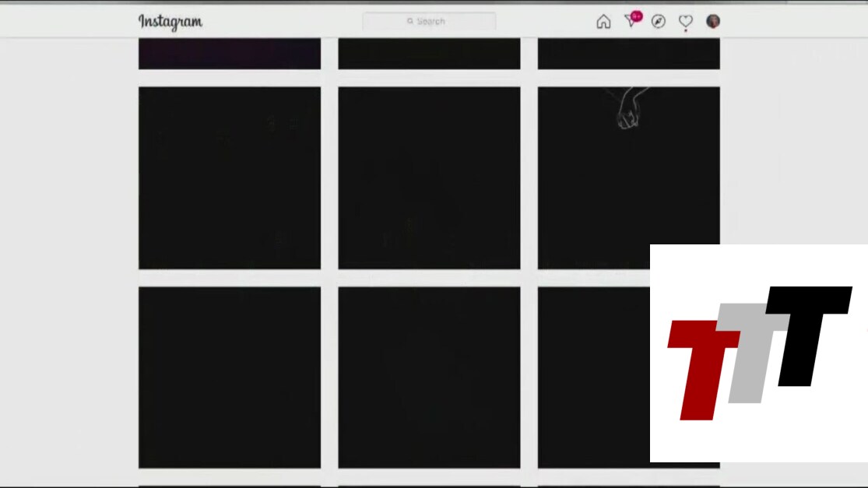Open the bottom-row center black post
Image resolution: width=868 pixels, height=488 pixels.
429,377
